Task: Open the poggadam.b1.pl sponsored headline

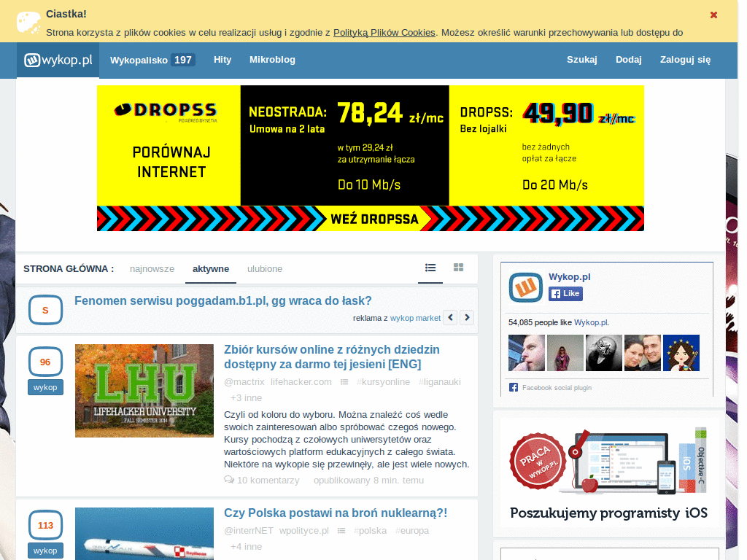Action: (223, 301)
